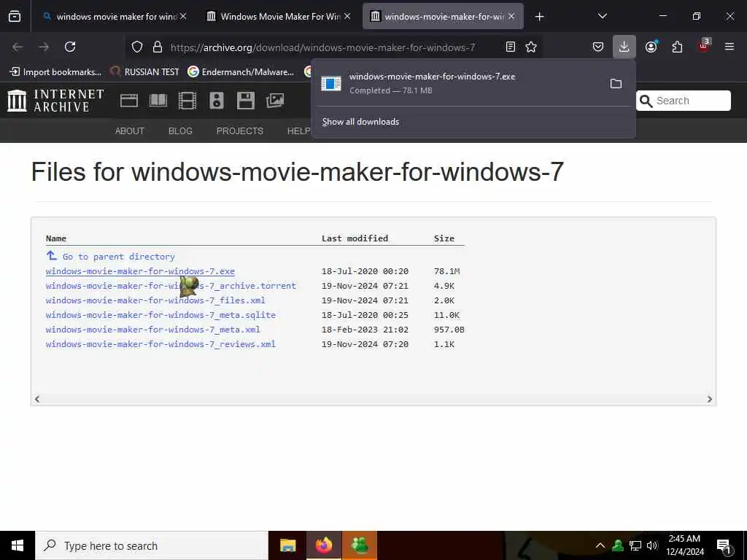Image resolution: width=747 pixels, height=560 pixels.
Task: Click Firefox taskbar icon
Action: tap(323, 545)
